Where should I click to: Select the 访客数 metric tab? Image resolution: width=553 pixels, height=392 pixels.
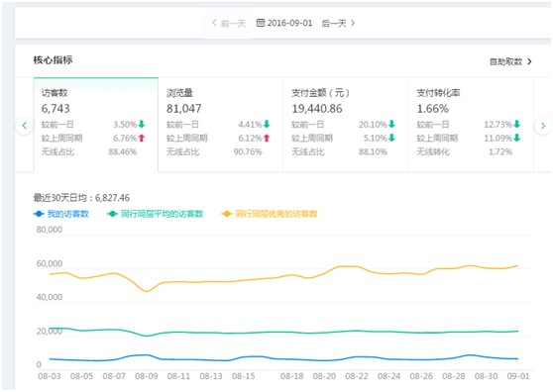(96, 125)
